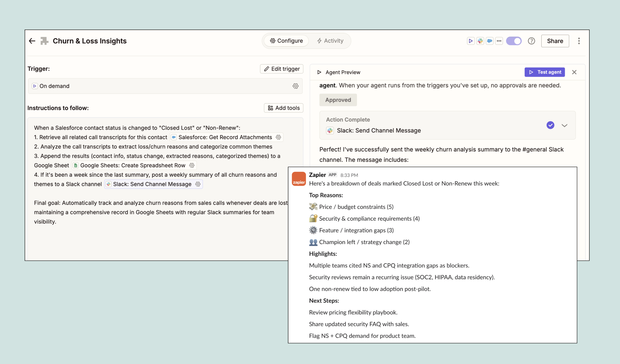
Task: Open settings gear for Salesforce Get Record Attachments
Action: (x=278, y=137)
